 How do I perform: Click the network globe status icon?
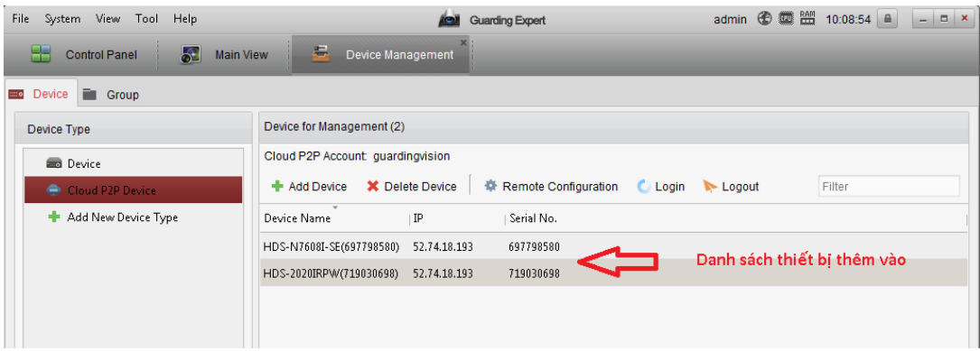[765, 19]
